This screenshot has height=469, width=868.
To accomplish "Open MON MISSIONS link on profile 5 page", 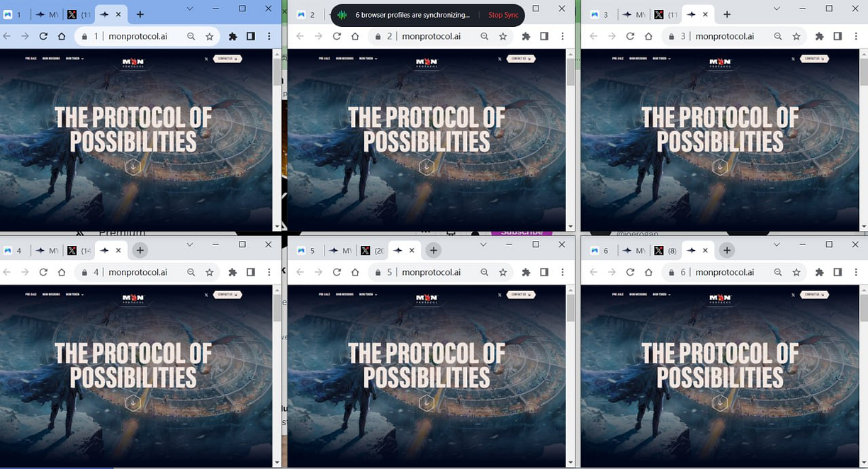I will click(344, 295).
